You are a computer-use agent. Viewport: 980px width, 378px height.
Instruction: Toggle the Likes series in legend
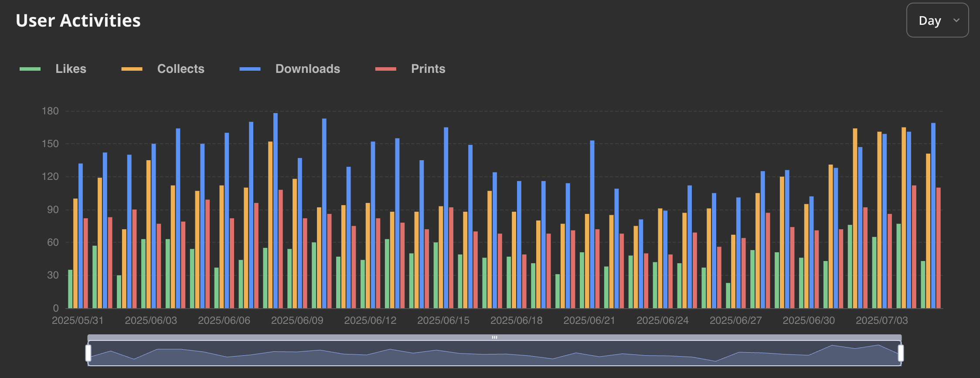pos(53,69)
